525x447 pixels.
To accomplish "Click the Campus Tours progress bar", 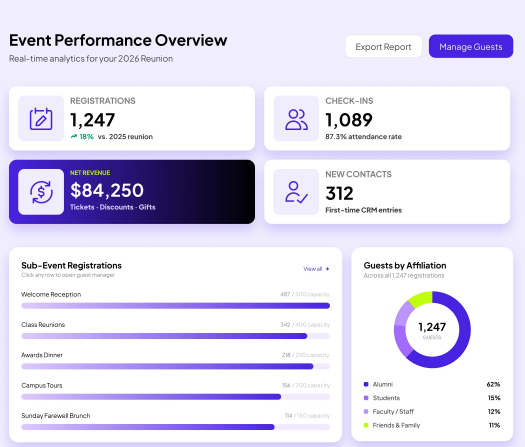I will [x=175, y=397].
